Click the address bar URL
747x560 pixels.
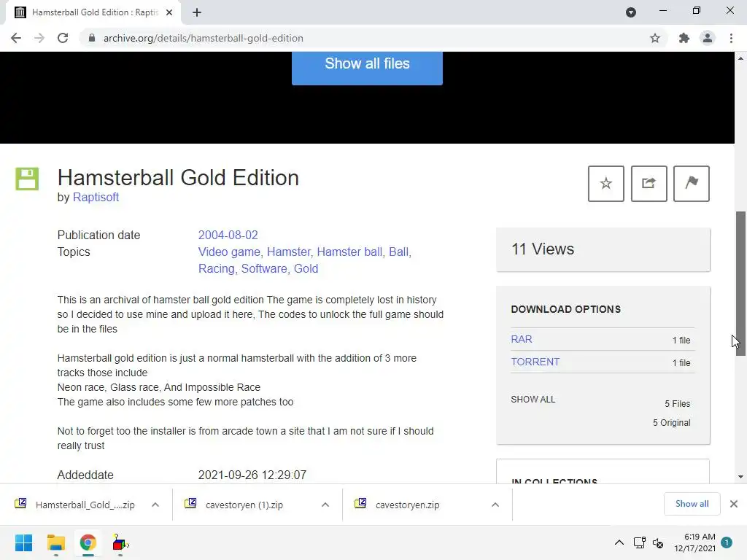coord(203,38)
